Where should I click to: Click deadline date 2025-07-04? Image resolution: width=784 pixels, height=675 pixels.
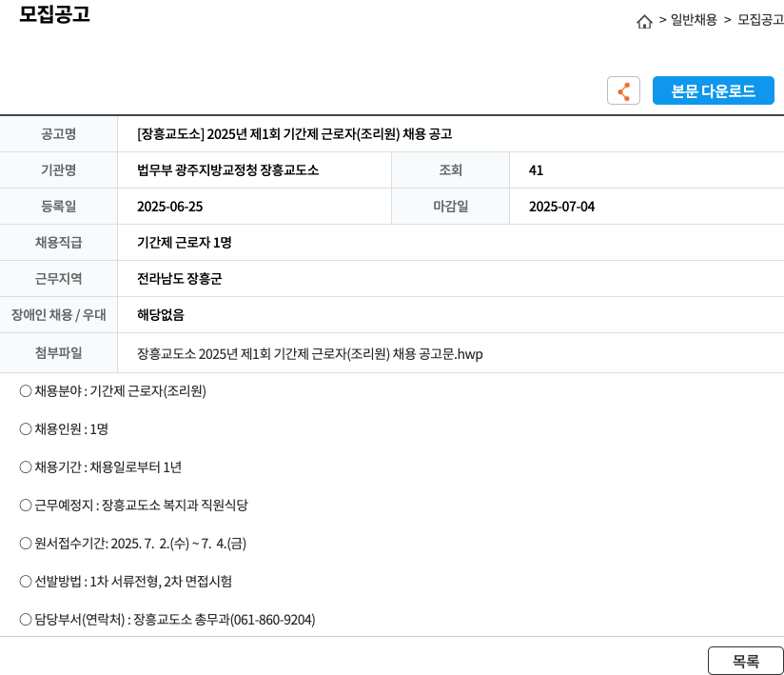coord(562,207)
